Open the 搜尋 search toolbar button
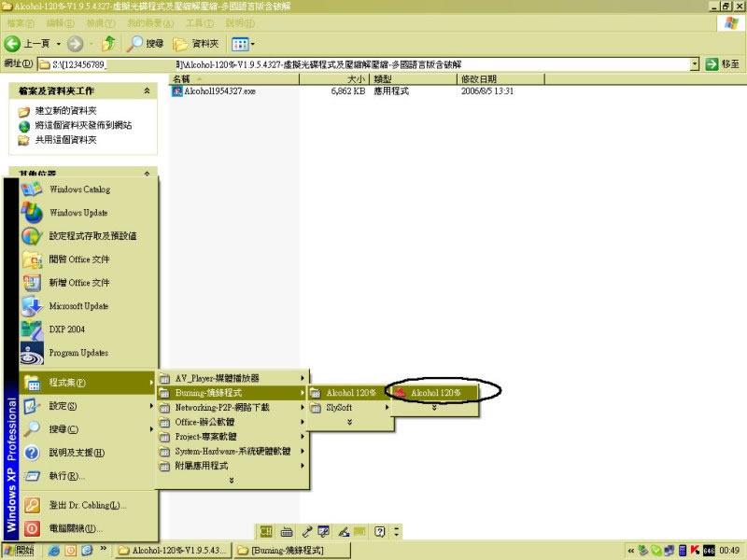This screenshot has height=560, width=747. click(x=146, y=44)
